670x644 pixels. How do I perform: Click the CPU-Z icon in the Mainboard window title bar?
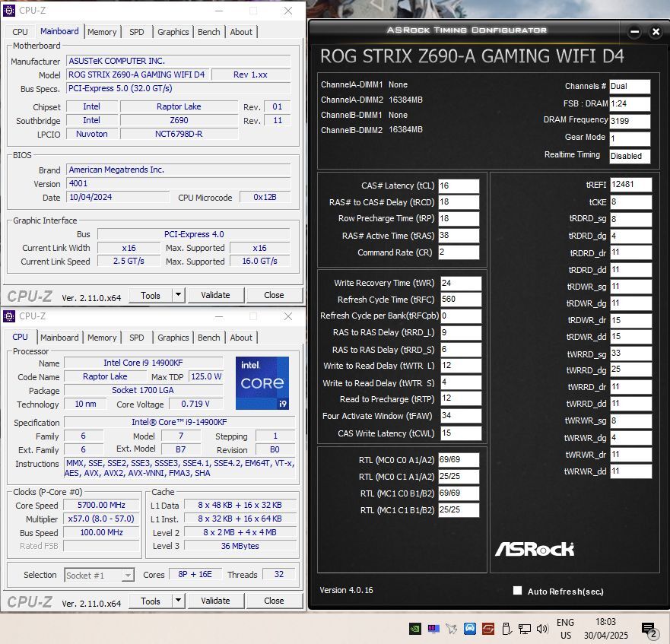click(x=9, y=10)
